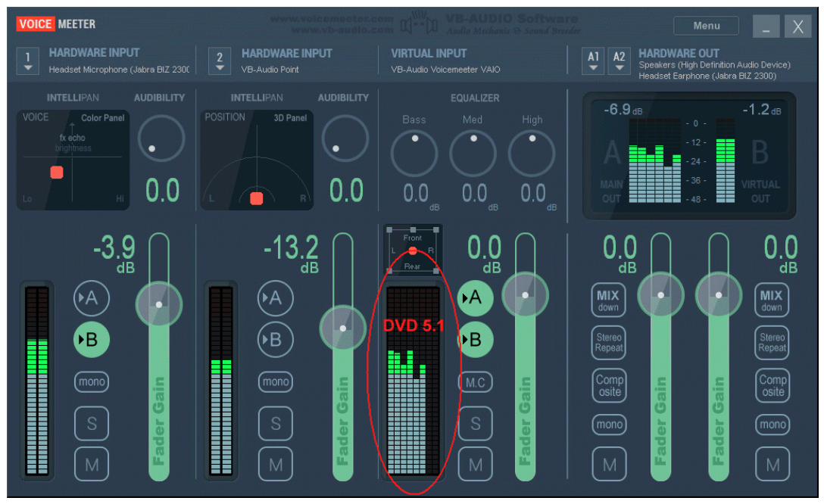Toggle bus B on Virtual Input

(x=475, y=340)
